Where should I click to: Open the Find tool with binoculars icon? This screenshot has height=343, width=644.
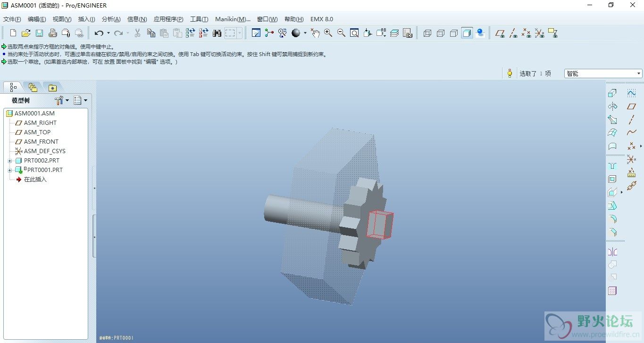pyautogui.click(x=217, y=33)
